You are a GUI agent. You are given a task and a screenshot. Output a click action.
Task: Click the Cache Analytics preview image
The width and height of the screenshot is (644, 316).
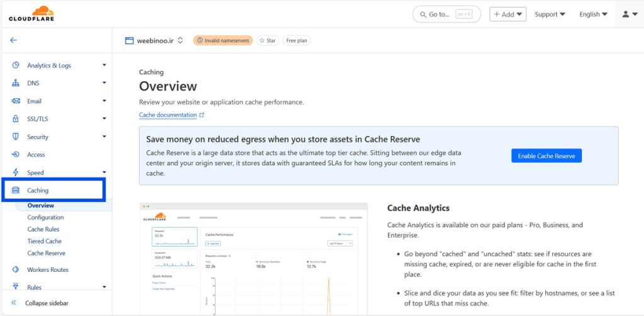tap(253, 259)
